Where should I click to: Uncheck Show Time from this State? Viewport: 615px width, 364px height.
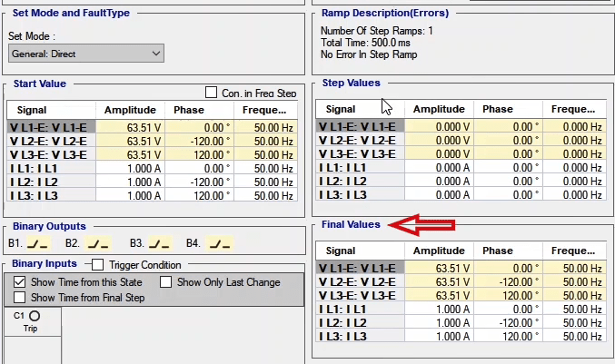pyautogui.click(x=20, y=282)
